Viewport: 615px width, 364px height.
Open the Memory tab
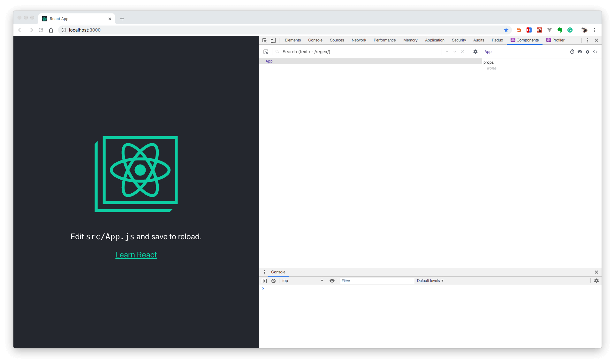[x=410, y=40]
